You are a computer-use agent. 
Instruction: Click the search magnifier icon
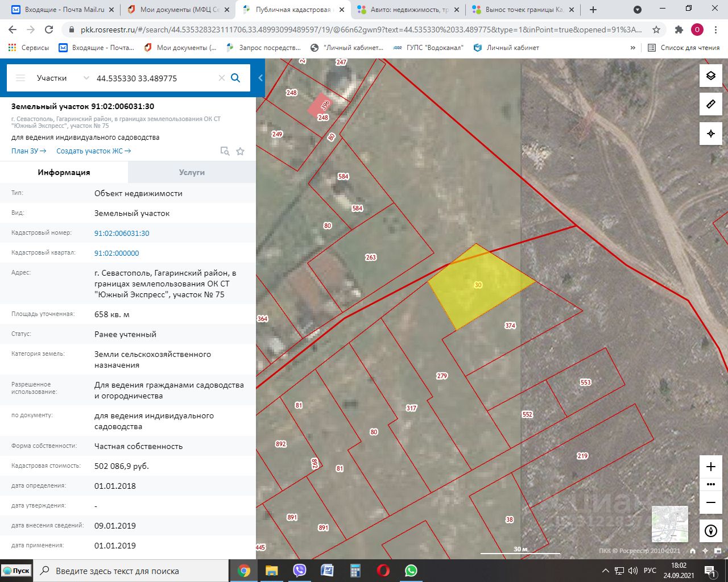(x=235, y=78)
